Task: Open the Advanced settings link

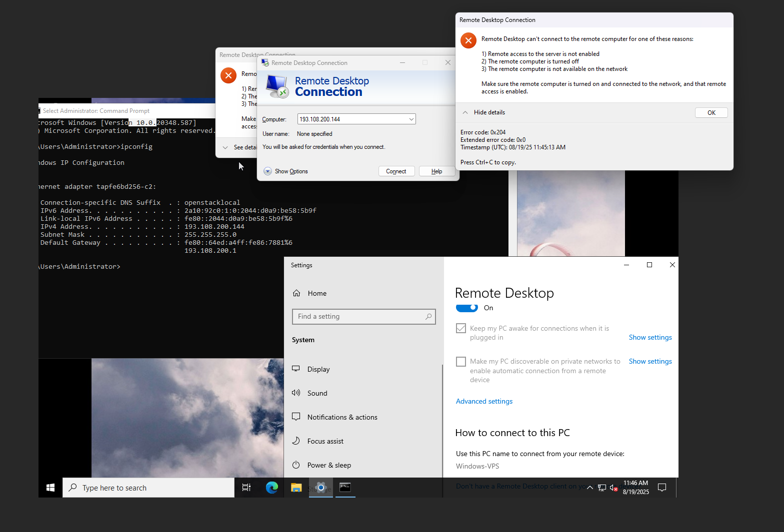Action: click(484, 401)
